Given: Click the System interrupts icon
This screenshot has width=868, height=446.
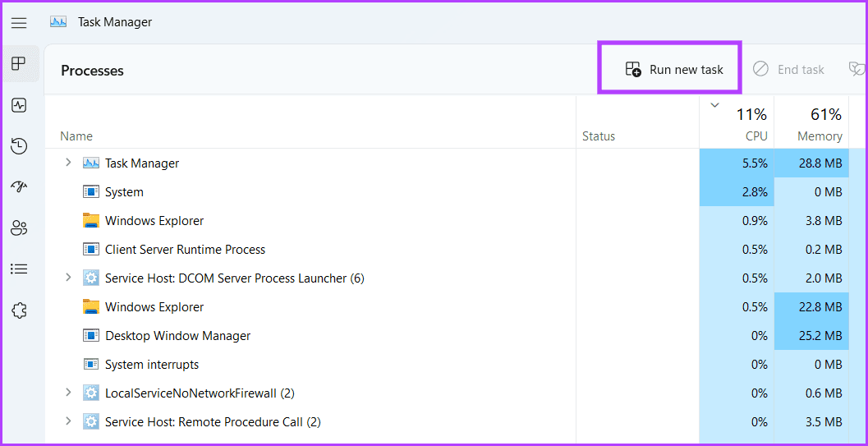Looking at the screenshot, I should 90,364.
